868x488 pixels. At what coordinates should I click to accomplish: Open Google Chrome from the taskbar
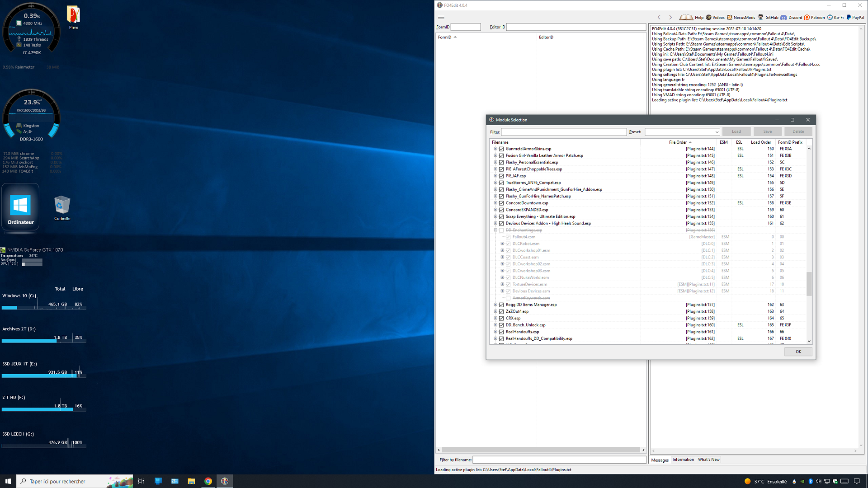208,481
